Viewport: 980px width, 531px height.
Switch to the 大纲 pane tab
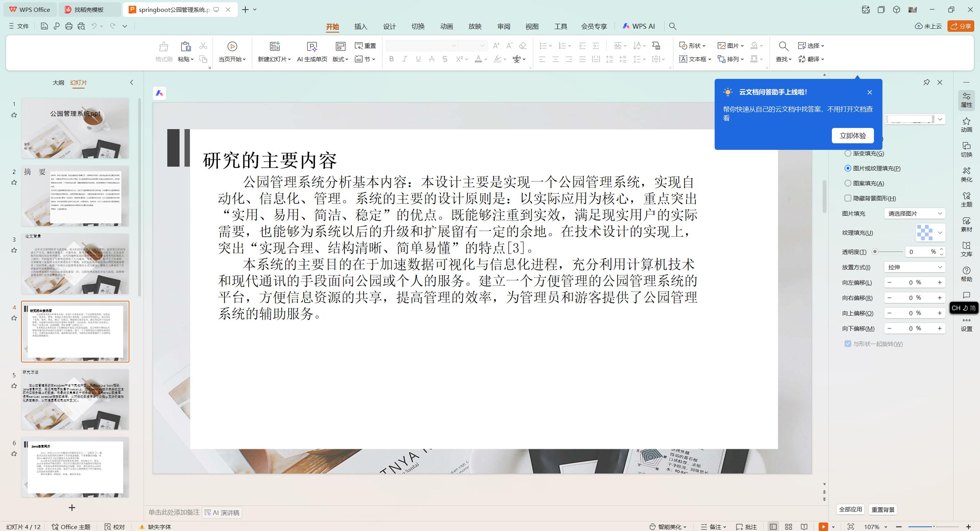coord(58,82)
